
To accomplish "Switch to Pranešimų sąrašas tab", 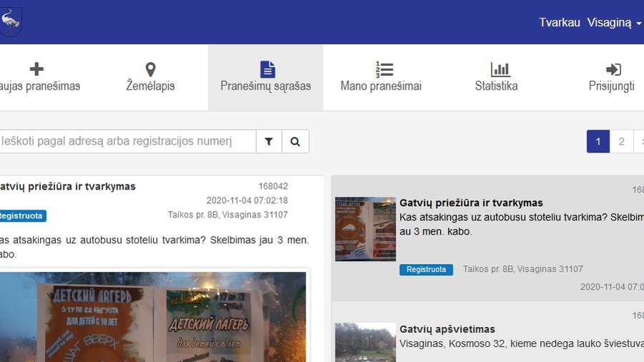I will (265, 78).
